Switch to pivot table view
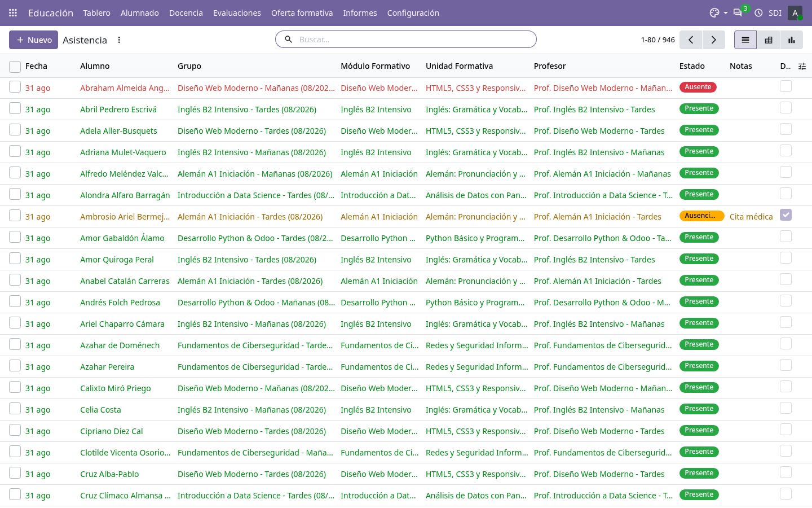The image size is (812, 508). coord(769,40)
